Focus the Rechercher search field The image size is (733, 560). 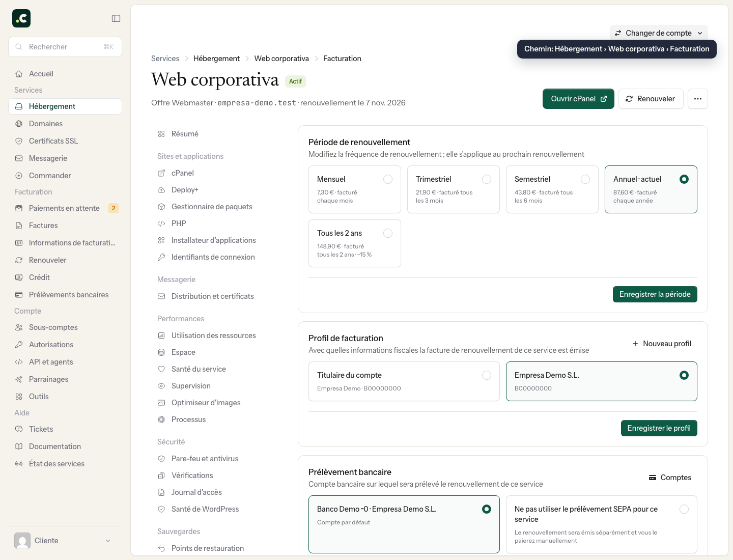click(65, 47)
